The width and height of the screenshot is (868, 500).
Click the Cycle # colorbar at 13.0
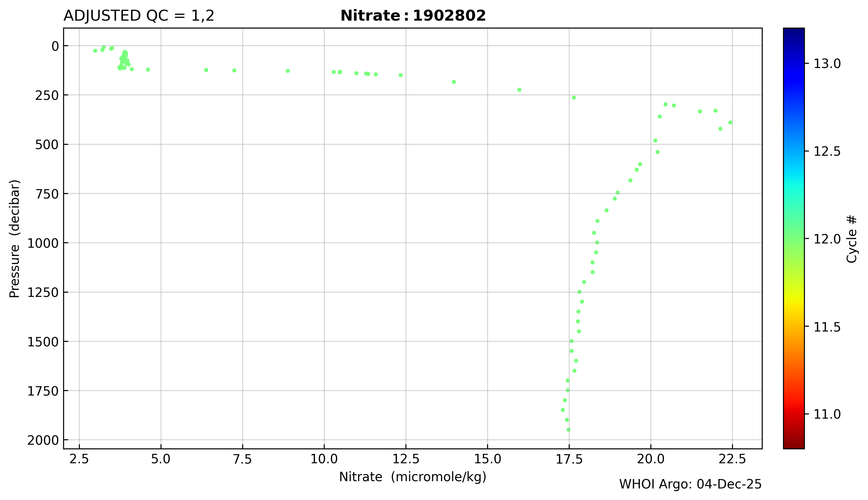[x=794, y=63]
